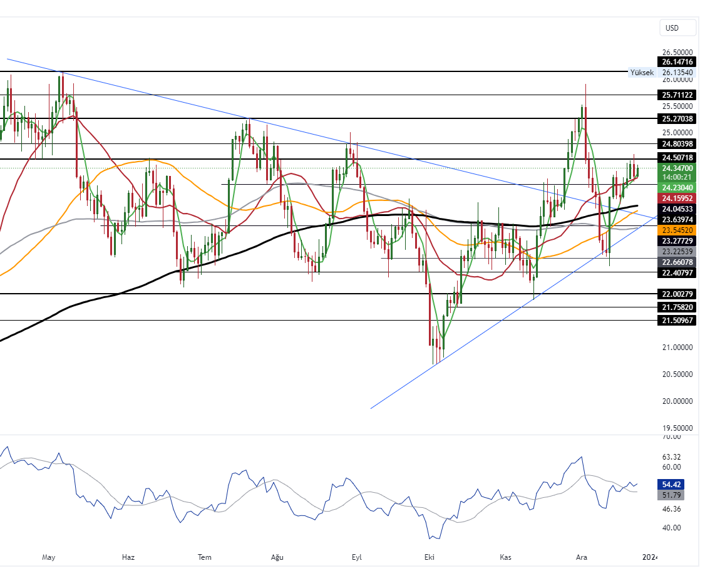Click the Eki label on time axis
This screenshot has width=705, height=588.
coord(430,557)
